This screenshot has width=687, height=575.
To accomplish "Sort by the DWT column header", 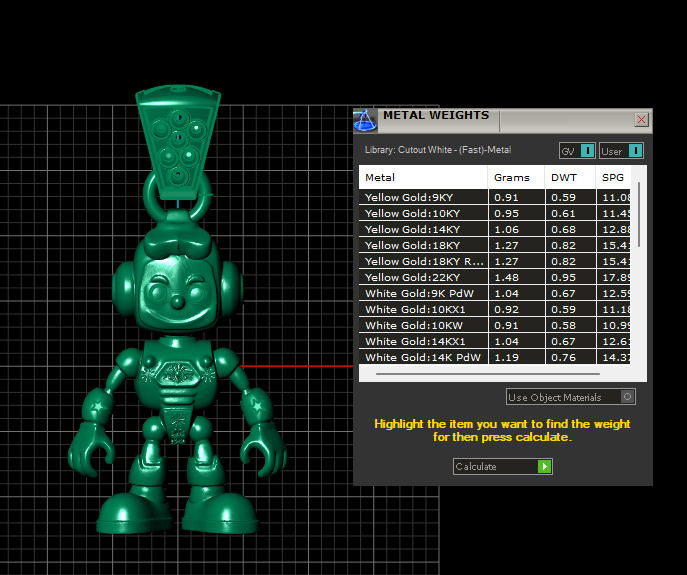I will click(570, 177).
